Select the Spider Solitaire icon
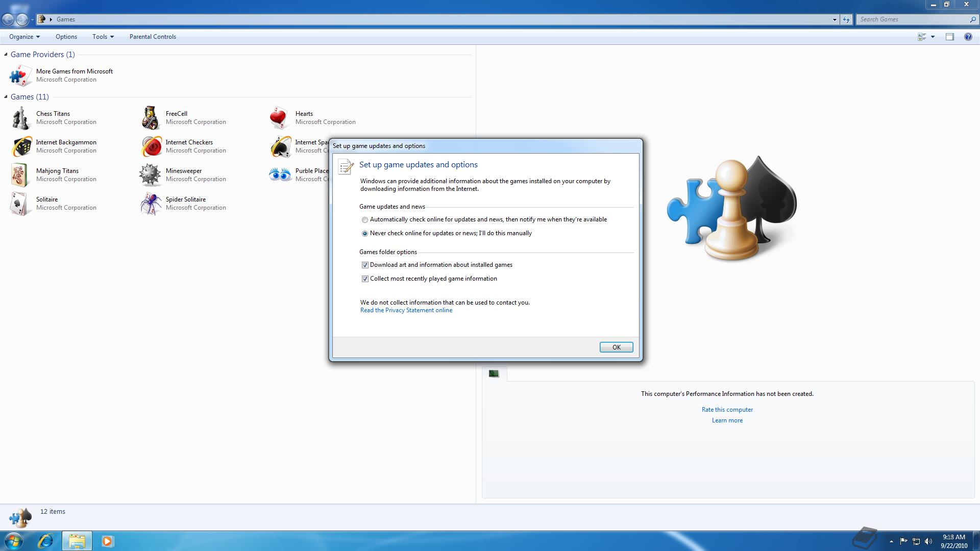The width and height of the screenshot is (980, 551). click(150, 204)
